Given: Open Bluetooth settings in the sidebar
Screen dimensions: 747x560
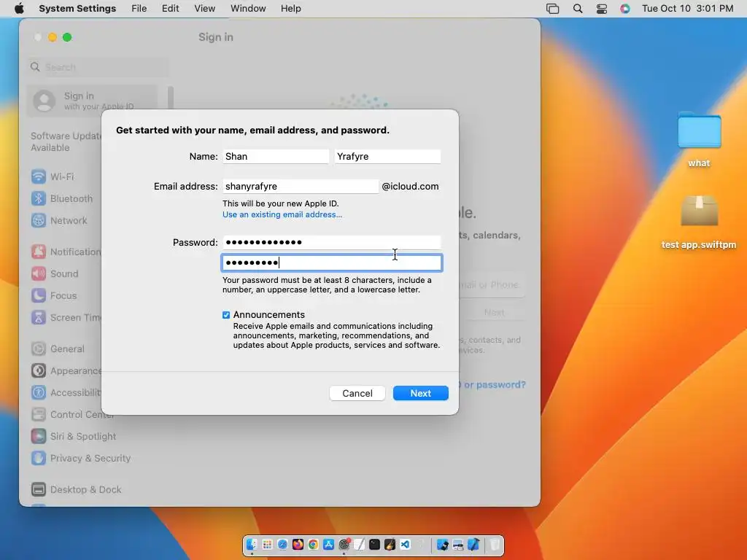Looking at the screenshot, I should pos(62,198).
